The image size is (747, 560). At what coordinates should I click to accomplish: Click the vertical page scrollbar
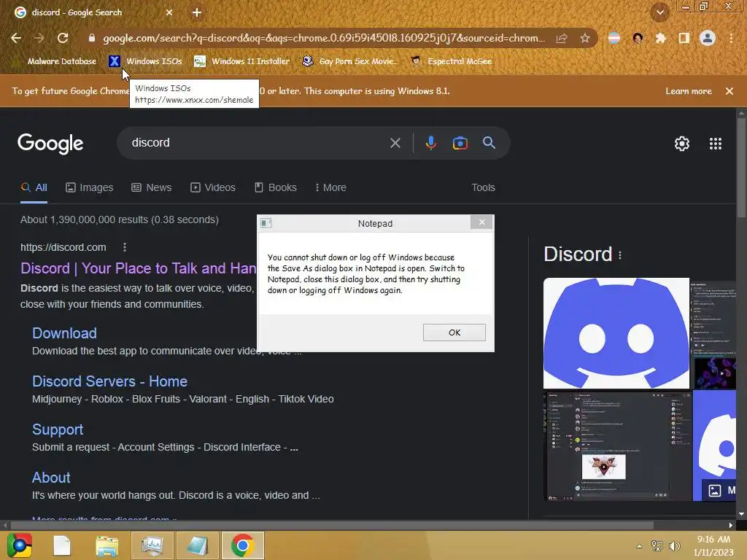tap(741, 167)
